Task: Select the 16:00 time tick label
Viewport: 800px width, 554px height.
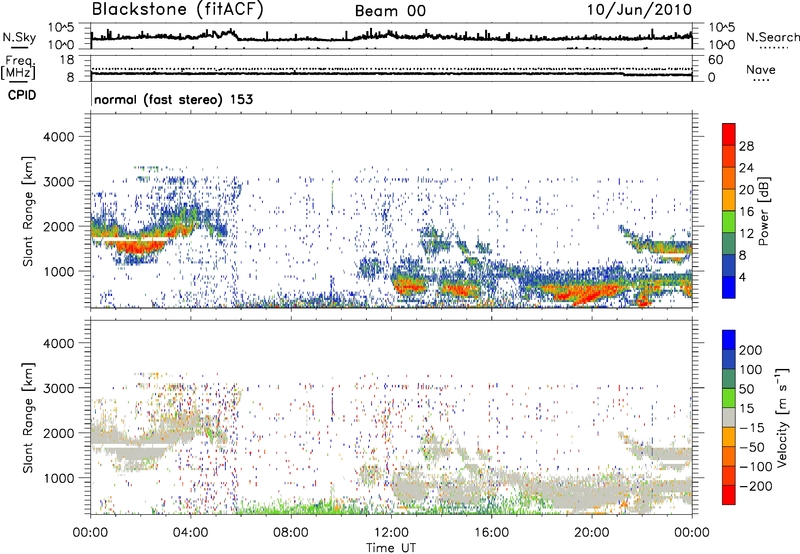Action: tap(491, 533)
